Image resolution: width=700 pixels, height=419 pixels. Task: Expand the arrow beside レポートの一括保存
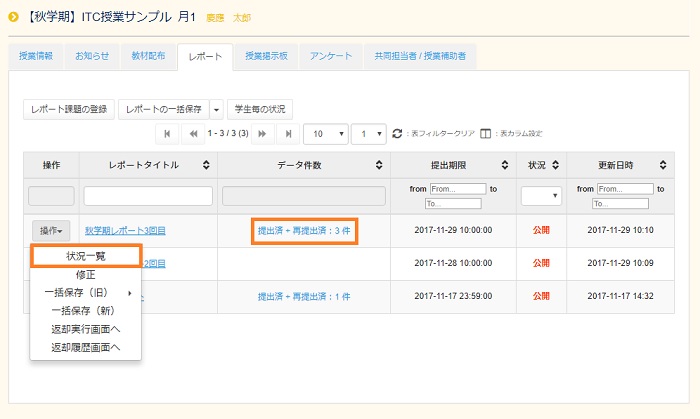pyautogui.click(x=217, y=108)
